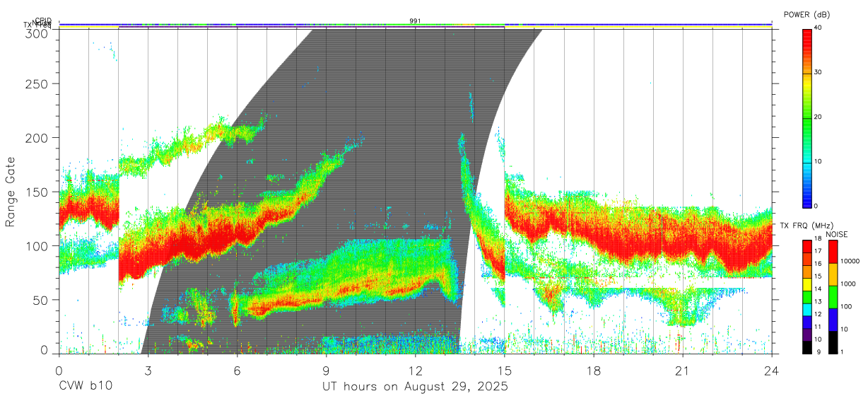Select the NOISE legend title
Viewport: 868px width, 401px height.
point(836,234)
